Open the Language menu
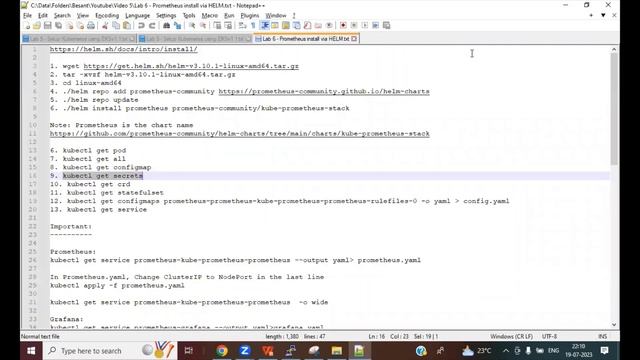640x360 pixels. click(x=138, y=16)
